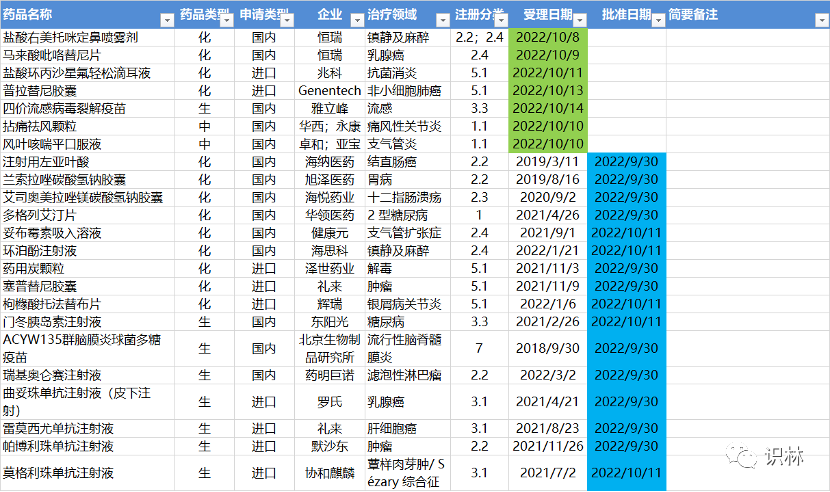Screen dimensions: 830x492
Task: Open the 受理日期 filter dropdown
Action: pos(582,19)
